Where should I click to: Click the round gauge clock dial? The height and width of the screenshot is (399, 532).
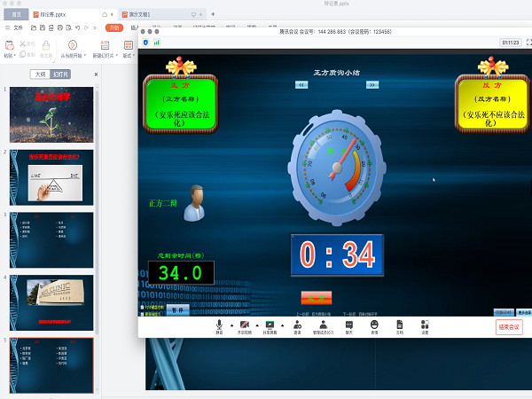[337, 167]
